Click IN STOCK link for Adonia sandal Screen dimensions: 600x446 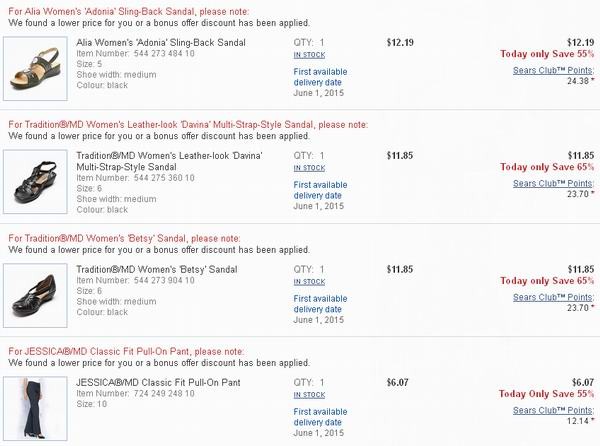(309, 55)
